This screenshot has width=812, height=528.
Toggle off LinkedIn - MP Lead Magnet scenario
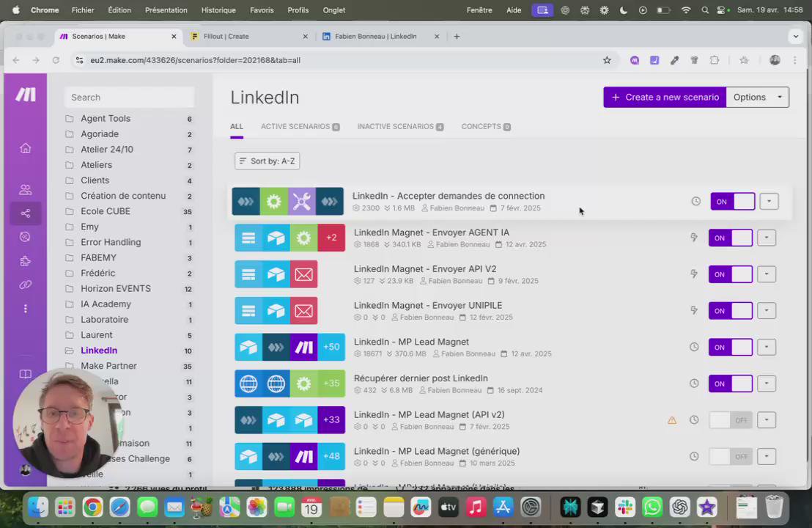[730, 347]
